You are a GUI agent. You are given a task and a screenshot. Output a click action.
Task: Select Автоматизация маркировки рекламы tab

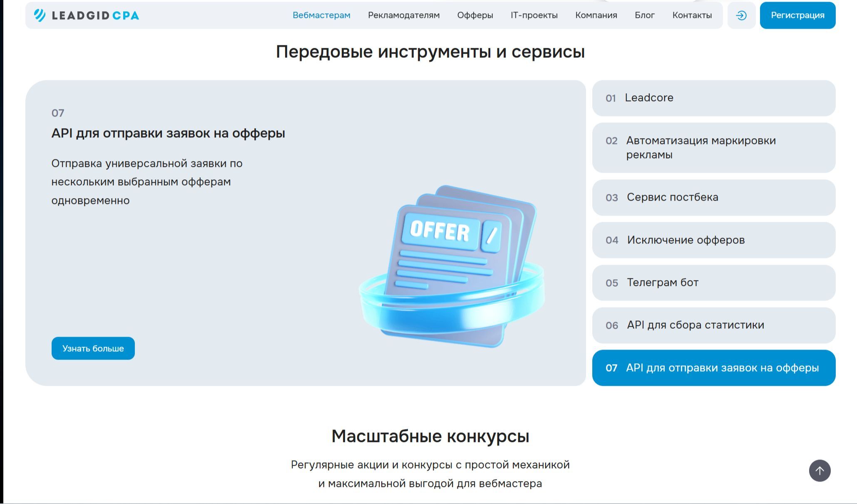(713, 148)
